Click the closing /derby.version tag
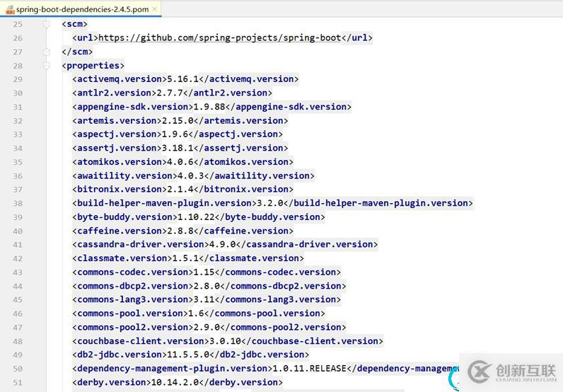Screen dimensions: 563x392 pyautogui.click(x=240, y=382)
